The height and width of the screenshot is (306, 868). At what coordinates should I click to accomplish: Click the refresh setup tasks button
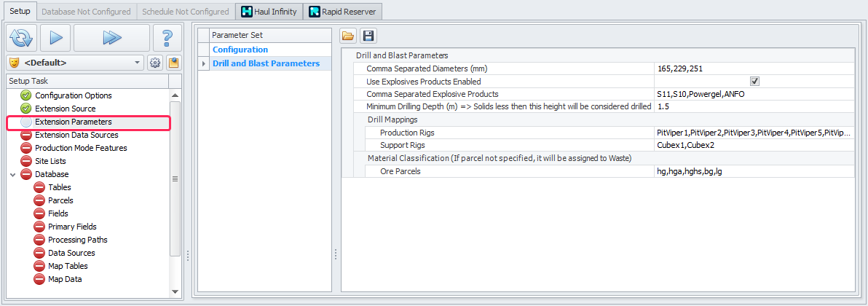(x=22, y=38)
